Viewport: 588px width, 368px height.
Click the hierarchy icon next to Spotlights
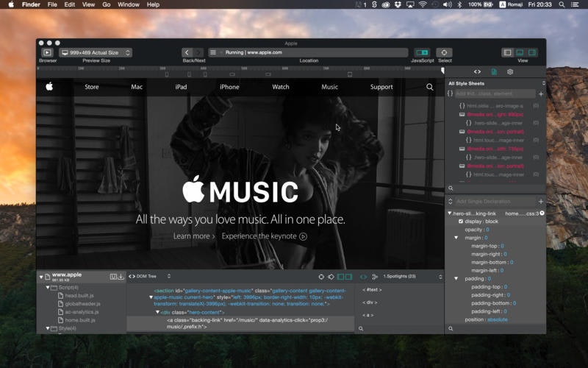point(374,277)
